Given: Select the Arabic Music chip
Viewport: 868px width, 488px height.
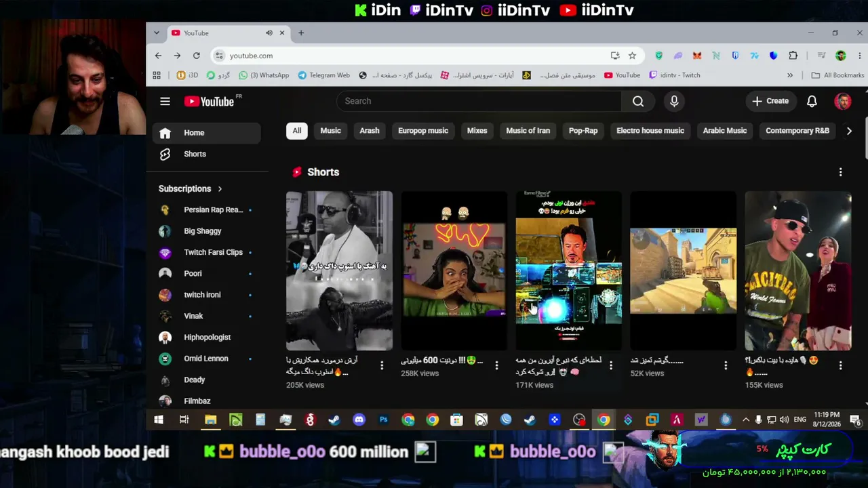Looking at the screenshot, I should click(x=725, y=131).
